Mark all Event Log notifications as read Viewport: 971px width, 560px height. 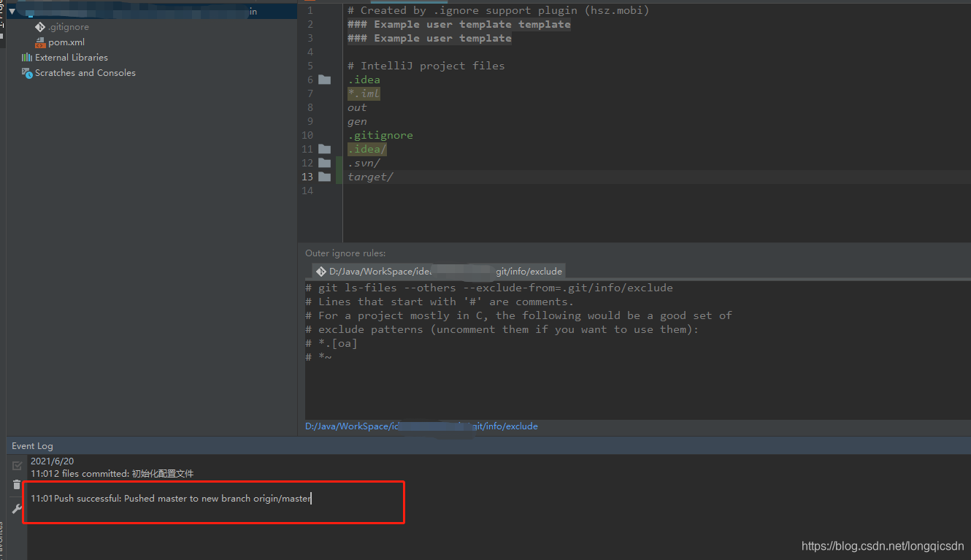coord(18,466)
